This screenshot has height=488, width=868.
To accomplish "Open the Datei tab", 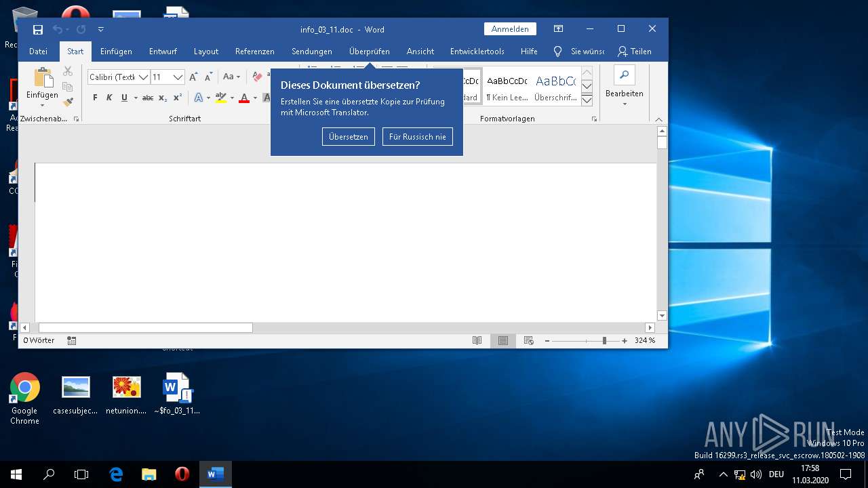I will (38, 52).
